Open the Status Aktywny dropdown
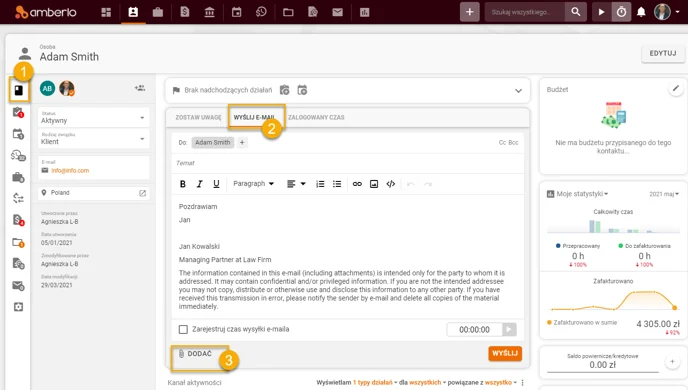Screen dimensions: 688x390 (x=93, y=117)
